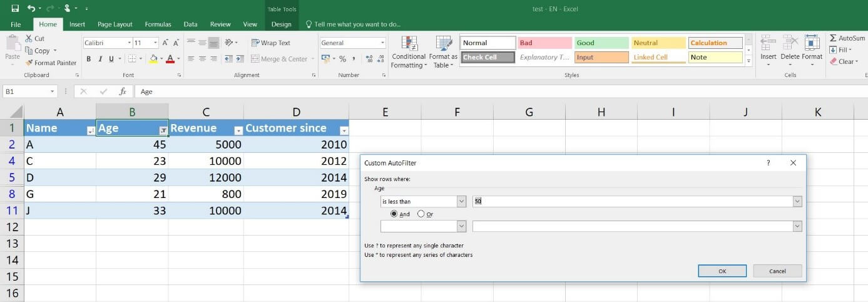Apply the red Font Color
The height and width of the screenshot is (302, 868).
coord(170,59)
